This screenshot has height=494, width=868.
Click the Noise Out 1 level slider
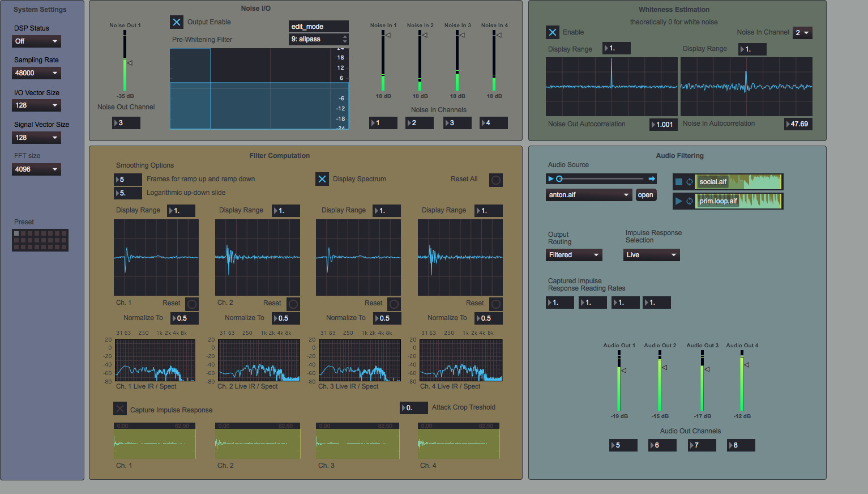coord(126,61)
